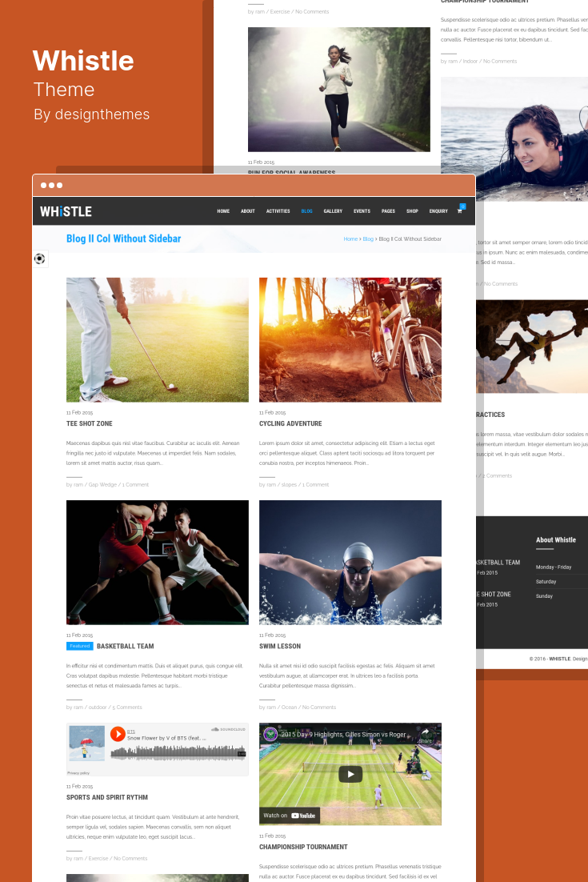
Task: Click Monday - Friday footer hours entry
Action: 554,567
